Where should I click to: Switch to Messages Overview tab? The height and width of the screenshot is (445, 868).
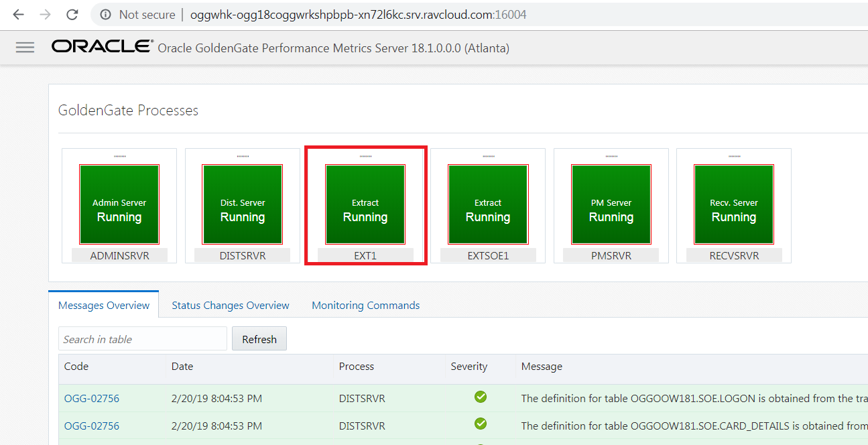pyautogui.click(x=104, y=305)
